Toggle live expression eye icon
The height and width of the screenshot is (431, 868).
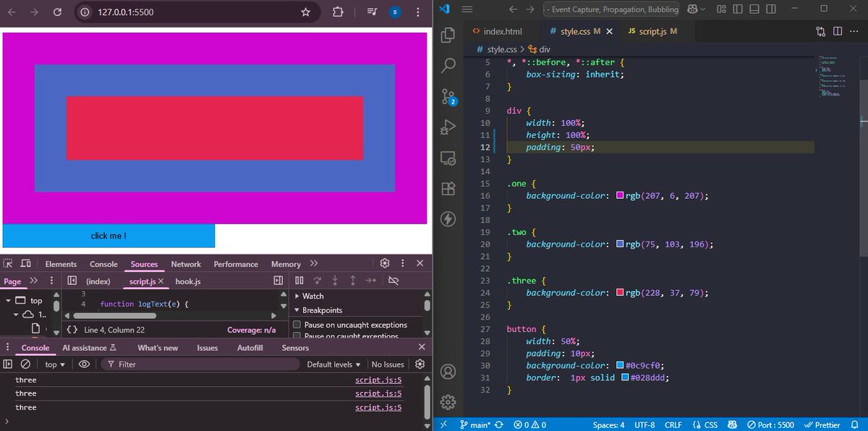point(84,364)
